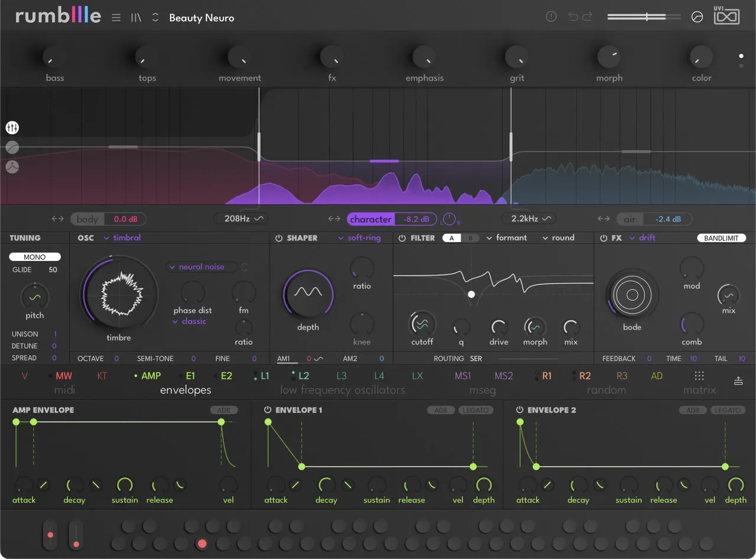Disable the FILTER power switch
Viewport: 756px width, 559px height.
pos(402,238)
